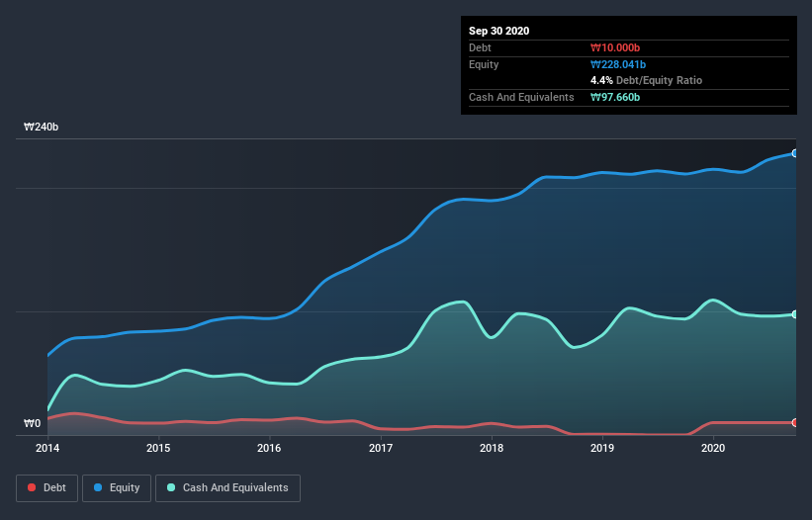812x520 pixels.
Task: Click the ₩10.000b debt value
Action: tap(615, 47)
